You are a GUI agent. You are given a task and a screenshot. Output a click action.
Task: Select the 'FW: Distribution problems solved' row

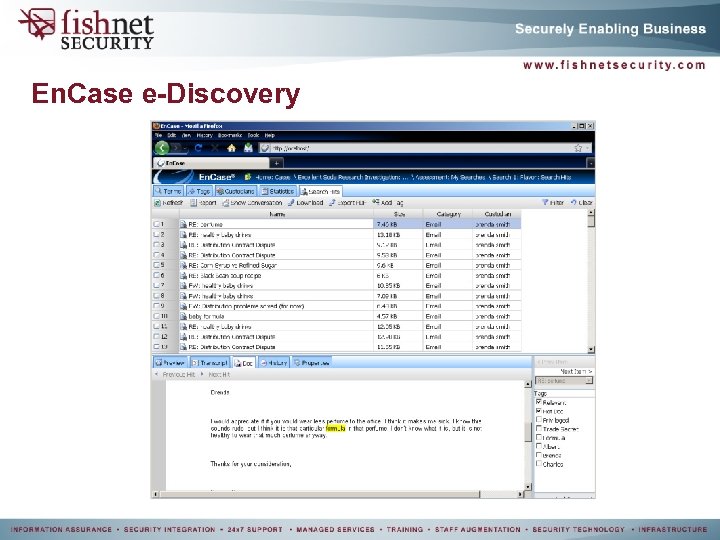(337, 306)
